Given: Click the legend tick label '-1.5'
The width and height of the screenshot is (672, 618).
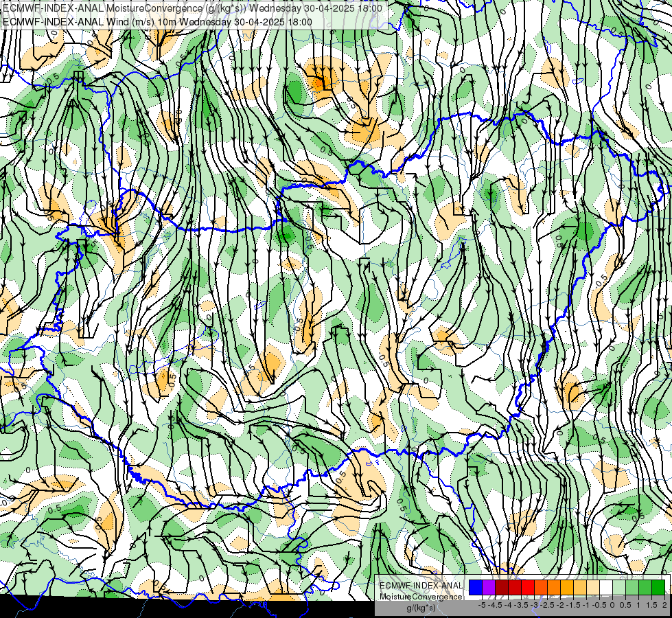Looking at the screenshot, I should point(573,605).
